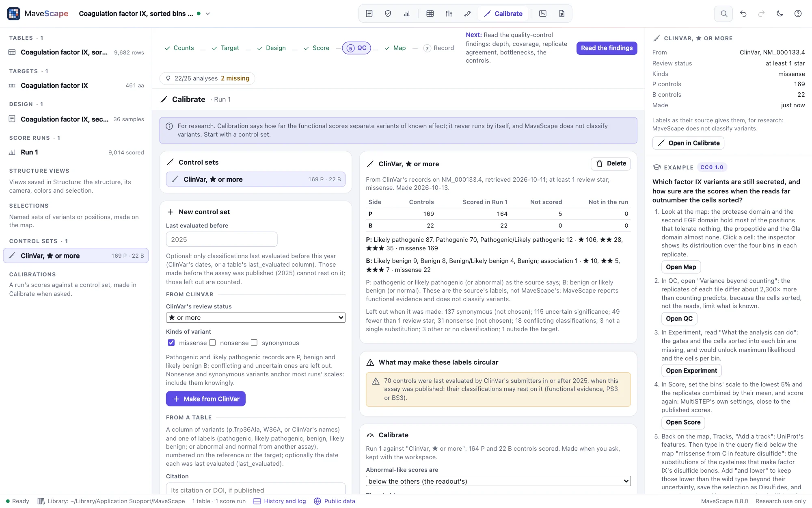Viewport: 812px width, 508px height.
Task: Go to the Record step 7
Action: click(438, 48)
